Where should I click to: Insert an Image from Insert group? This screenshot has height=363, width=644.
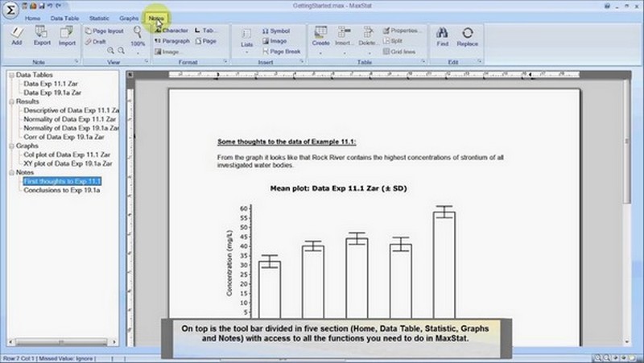[x=275, y=41]
